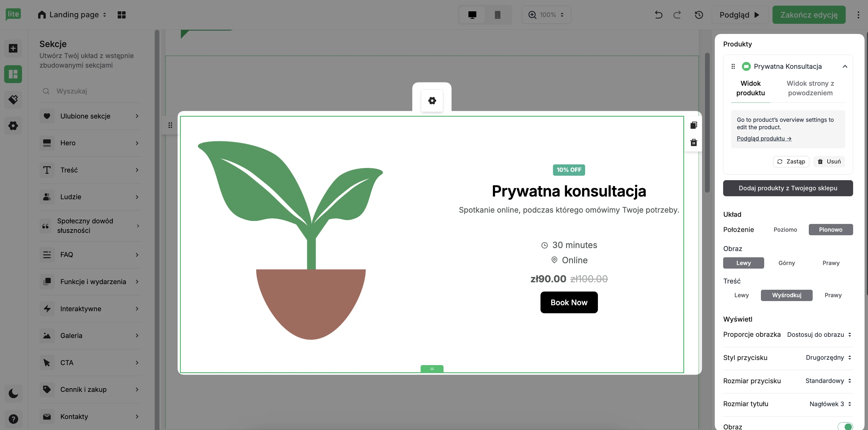868x430 pixels.
Task: Open the help question mark icon
Action: click(x=13, y=419)
